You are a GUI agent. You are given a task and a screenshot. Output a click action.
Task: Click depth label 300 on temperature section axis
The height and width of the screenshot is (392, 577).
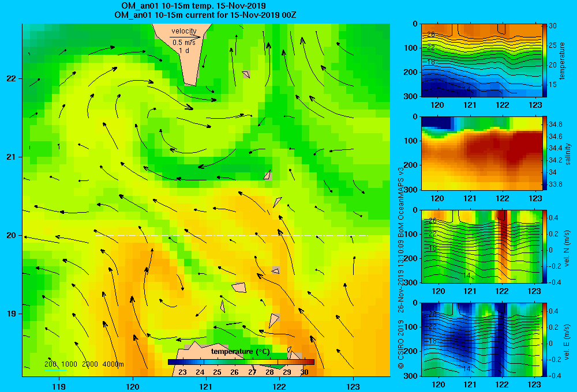point(411,96)
